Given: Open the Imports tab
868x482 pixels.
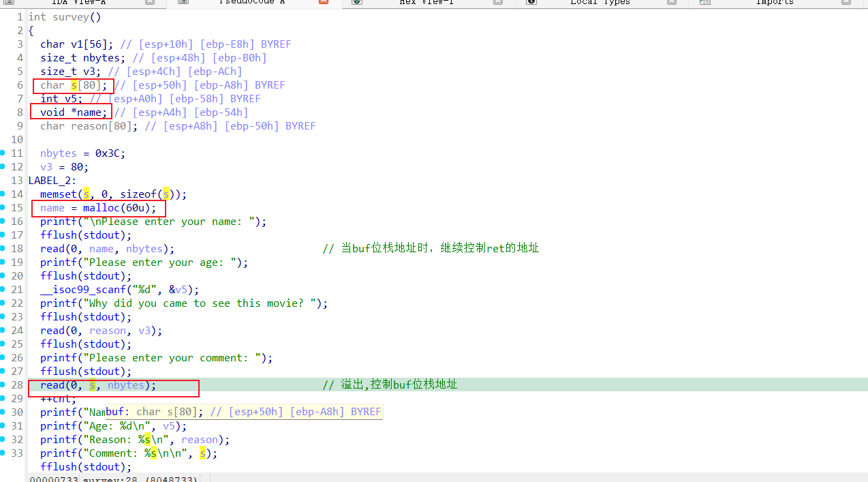Looking at the screenshot, I should [x=775, y=3].
